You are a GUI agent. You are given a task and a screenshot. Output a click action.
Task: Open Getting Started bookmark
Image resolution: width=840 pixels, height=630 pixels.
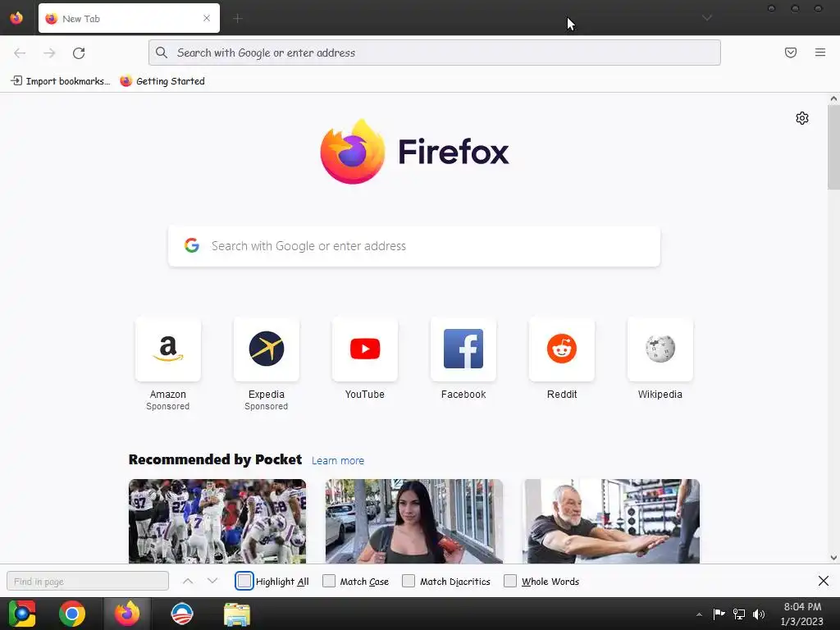point(162,81)
